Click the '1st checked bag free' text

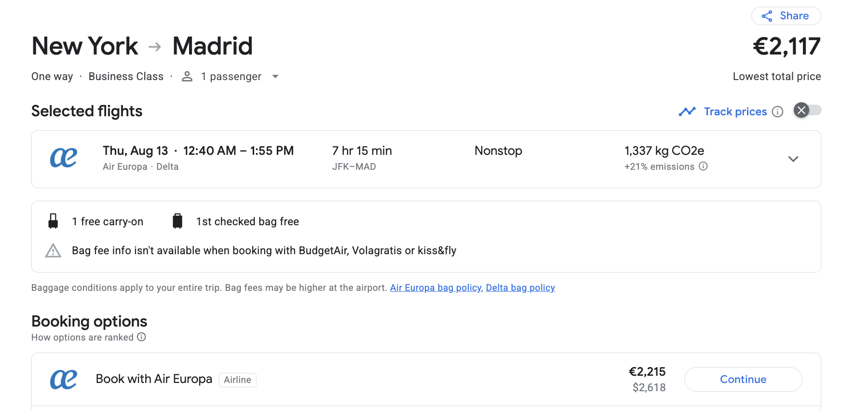[x=247, y=222]
